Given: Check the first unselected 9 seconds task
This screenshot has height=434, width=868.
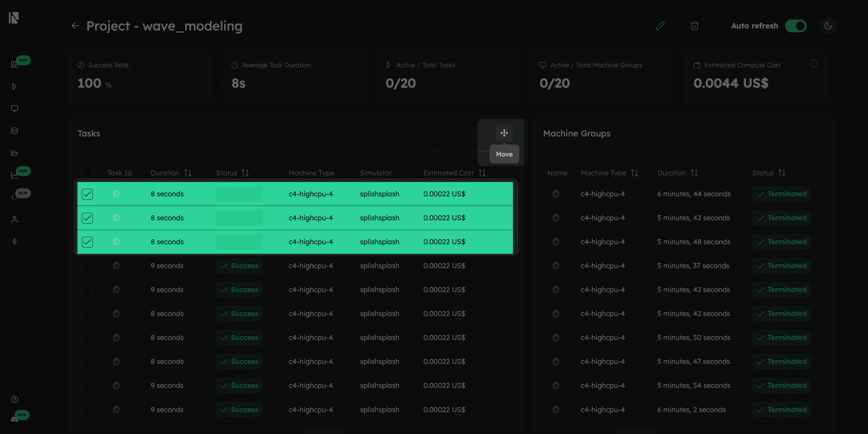Looking at the screenshot, I should click(x=87, y=266).
